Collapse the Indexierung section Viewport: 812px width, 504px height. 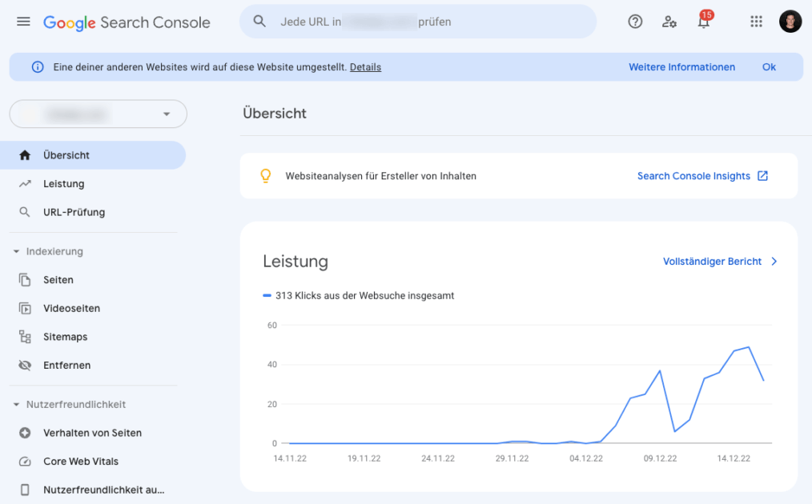(x=16, y=251)
